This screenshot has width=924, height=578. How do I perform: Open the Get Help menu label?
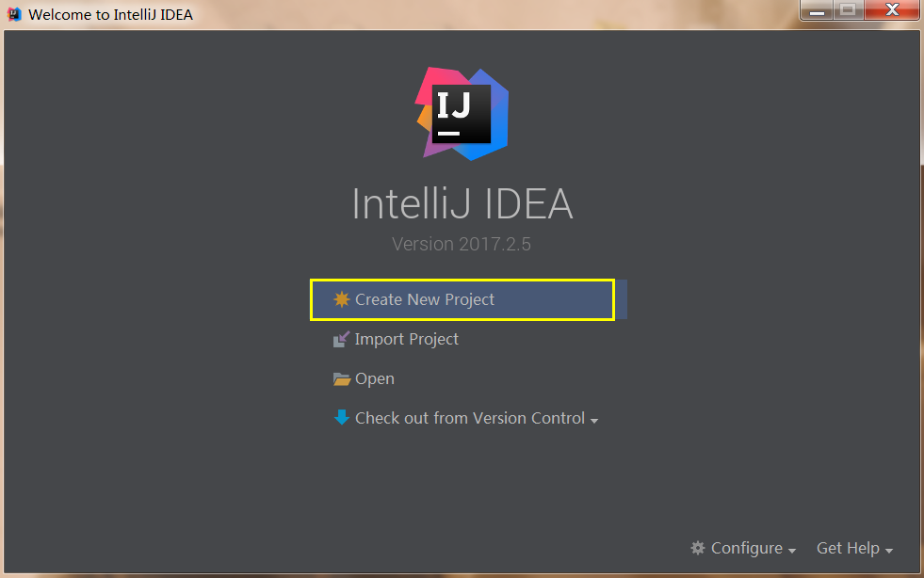point(848,548)
